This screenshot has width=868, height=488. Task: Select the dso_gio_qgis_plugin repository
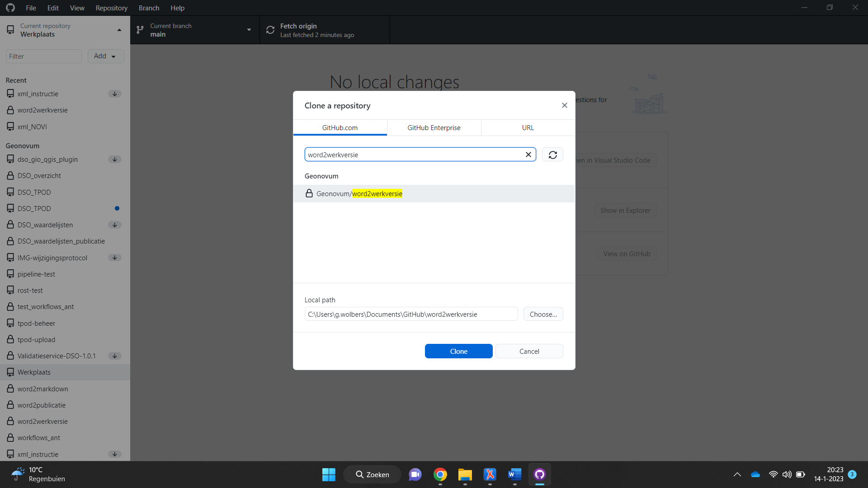tap(65, 160)
